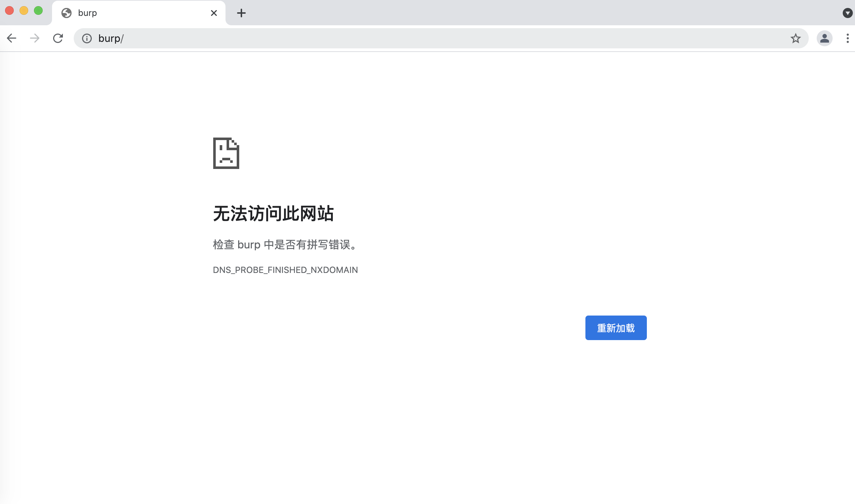Click the sad page error icon
This screenshot has height=504, width=855.
[226, 153]
